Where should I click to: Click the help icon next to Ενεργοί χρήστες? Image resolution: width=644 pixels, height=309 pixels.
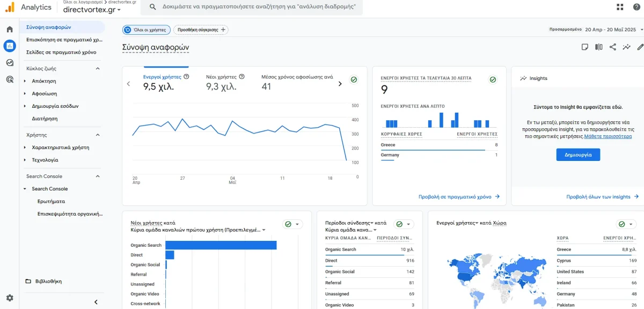186,77
